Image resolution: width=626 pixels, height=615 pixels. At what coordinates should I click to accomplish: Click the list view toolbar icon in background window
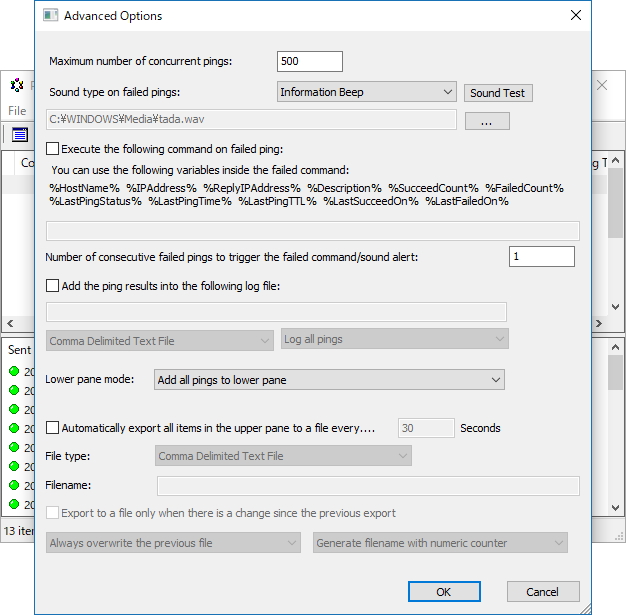coord(20,135)
